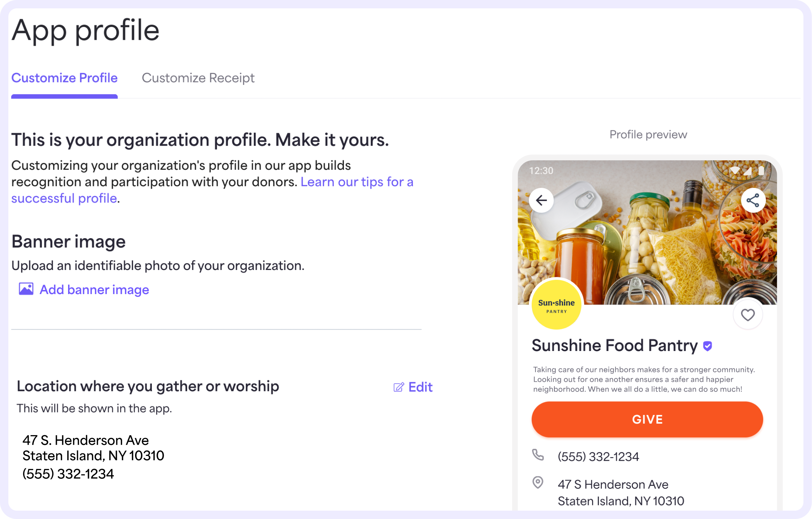Click the back arrow in the profile preview
The width and height of the screenshot is (812, 519).
point(541,200)
